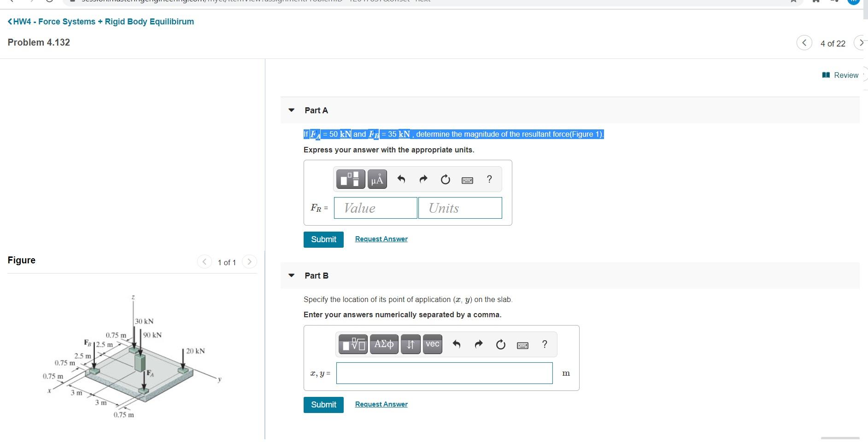Image resolution: width=868 pixels, height=442 pixels.
Task: Click the square root template icon in Part B
Action: pos(352,344)
